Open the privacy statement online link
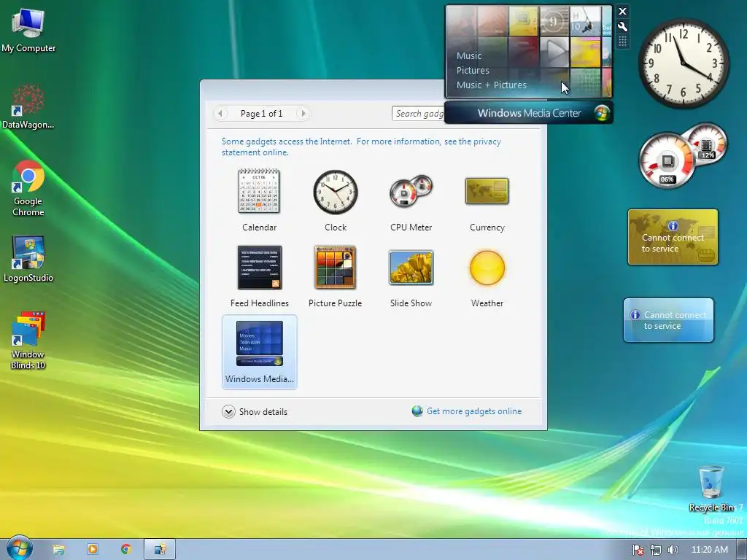Screen dimensions: 747x560 pyautogui.click(x=361, y=147)
